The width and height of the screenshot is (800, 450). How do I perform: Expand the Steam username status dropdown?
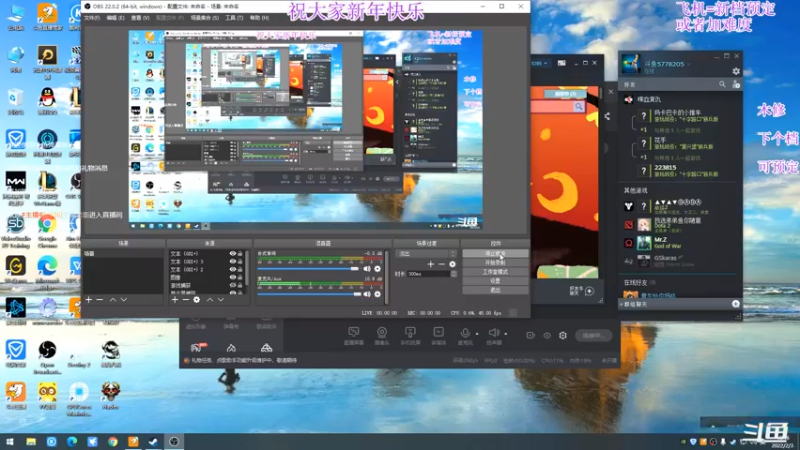click(689, 64)
